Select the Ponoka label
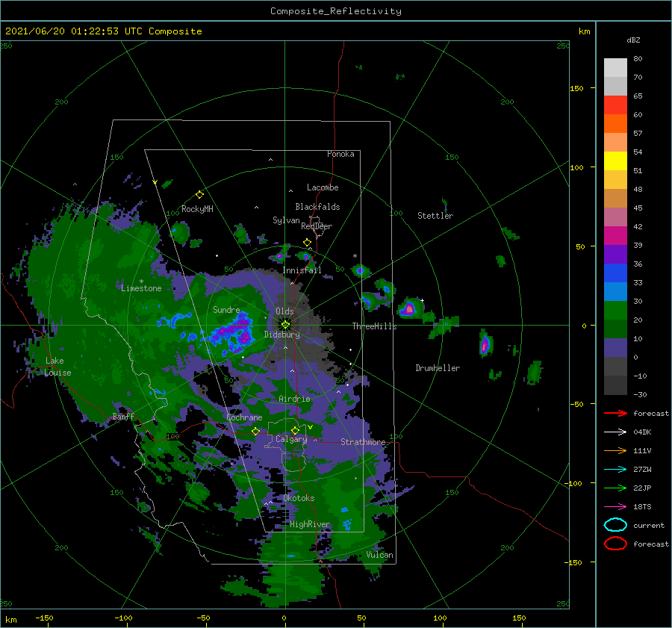672x628 pixels. tap(340, 154)
